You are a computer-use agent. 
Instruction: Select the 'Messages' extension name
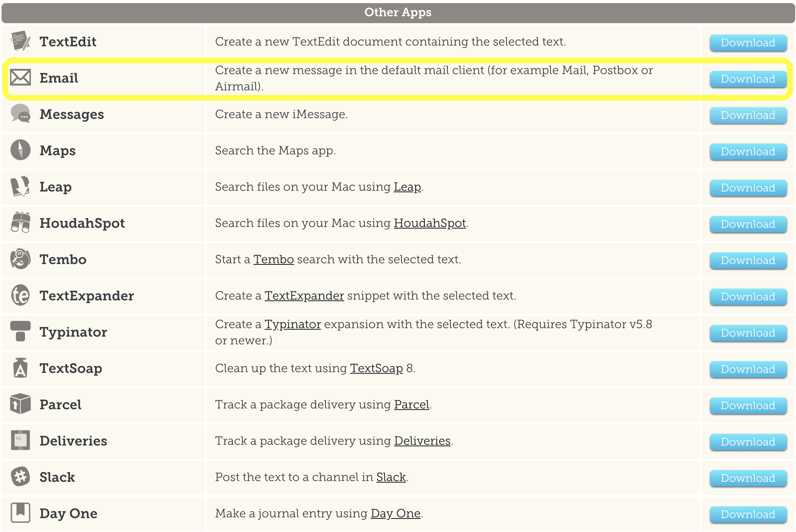(x=72, y=114)
